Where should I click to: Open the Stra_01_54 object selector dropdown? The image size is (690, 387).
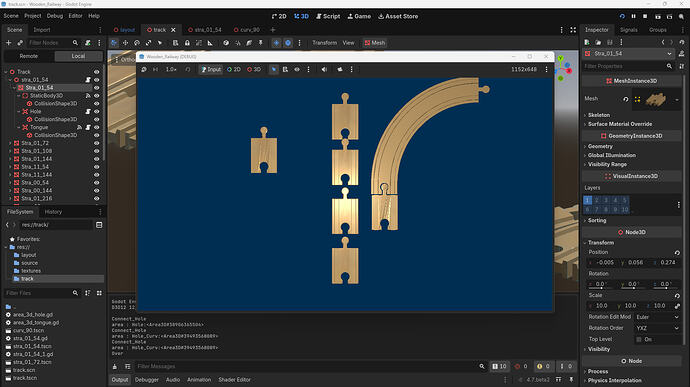(629, 54)
